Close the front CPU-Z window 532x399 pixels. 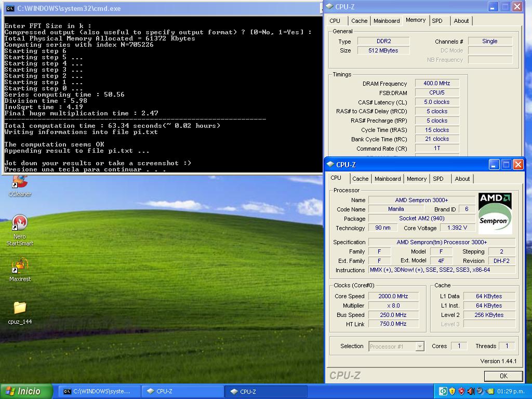[x=518, y=165]
